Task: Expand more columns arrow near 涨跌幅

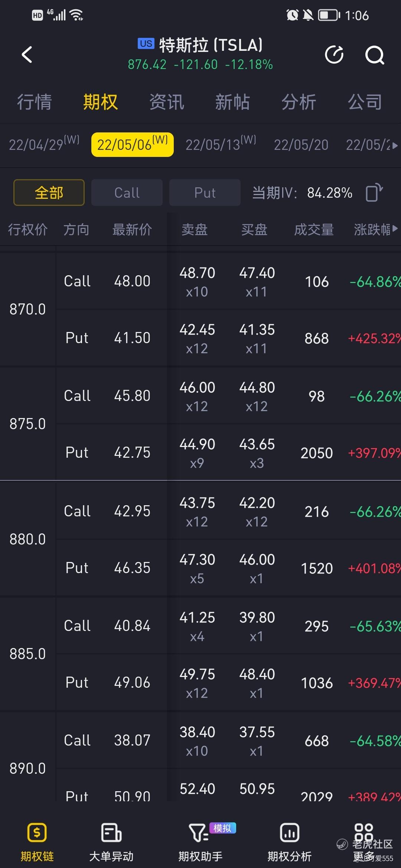Action: click(x=395, y=229)
